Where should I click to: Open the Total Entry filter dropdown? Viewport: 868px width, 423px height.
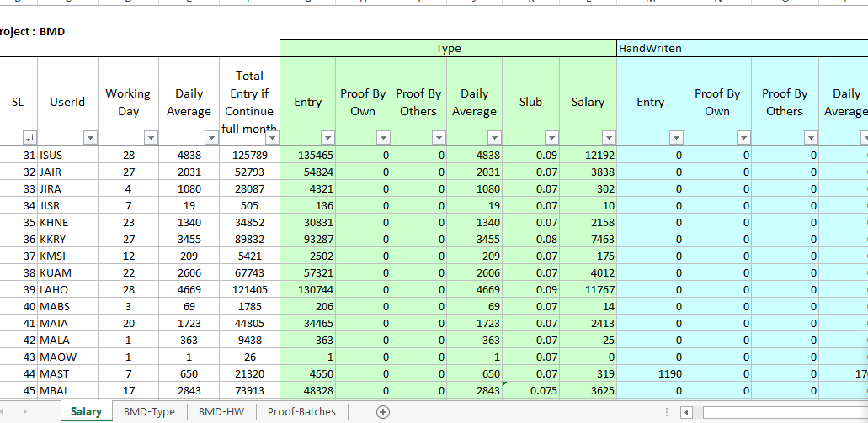tap(270, 137)
